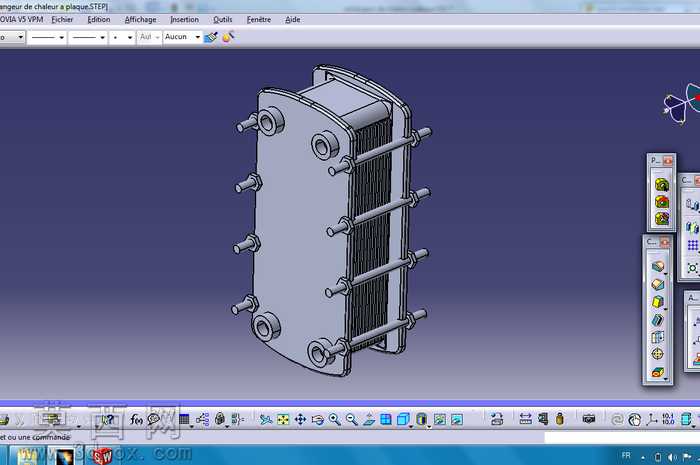700x465 pixels.
Task: Click the Thickness icon in the right-hand panel
Action: coord(658,337)
